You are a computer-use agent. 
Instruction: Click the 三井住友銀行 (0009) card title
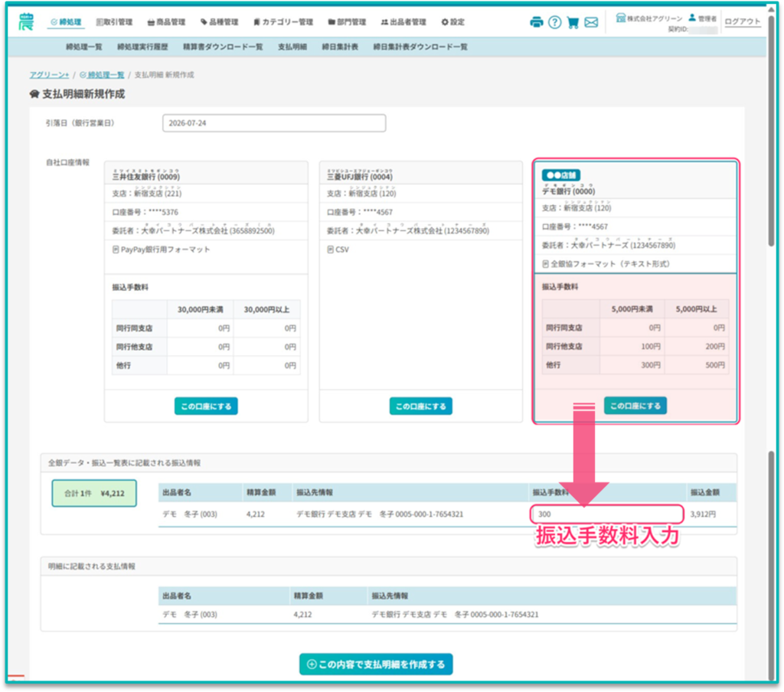[x=146, y=177]
